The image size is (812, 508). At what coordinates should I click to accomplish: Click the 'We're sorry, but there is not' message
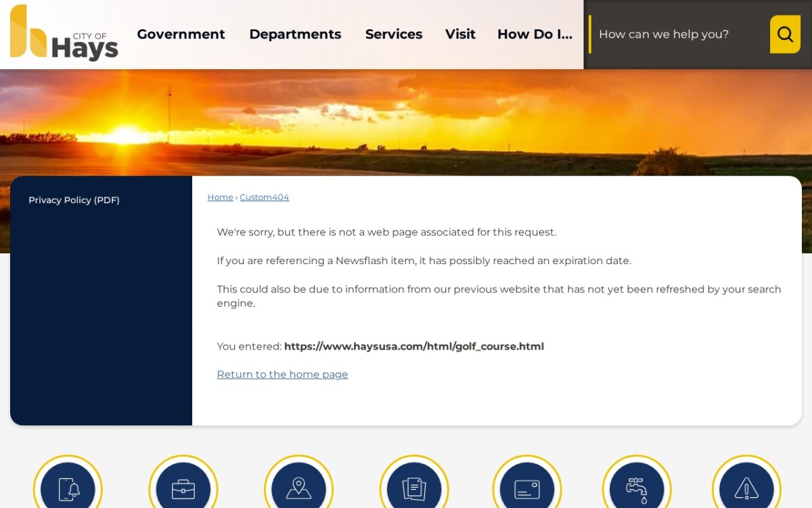coord(386,232)
